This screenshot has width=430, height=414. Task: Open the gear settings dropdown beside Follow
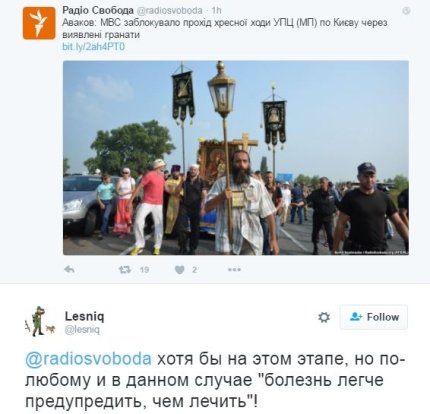click(x=324, y=317)
